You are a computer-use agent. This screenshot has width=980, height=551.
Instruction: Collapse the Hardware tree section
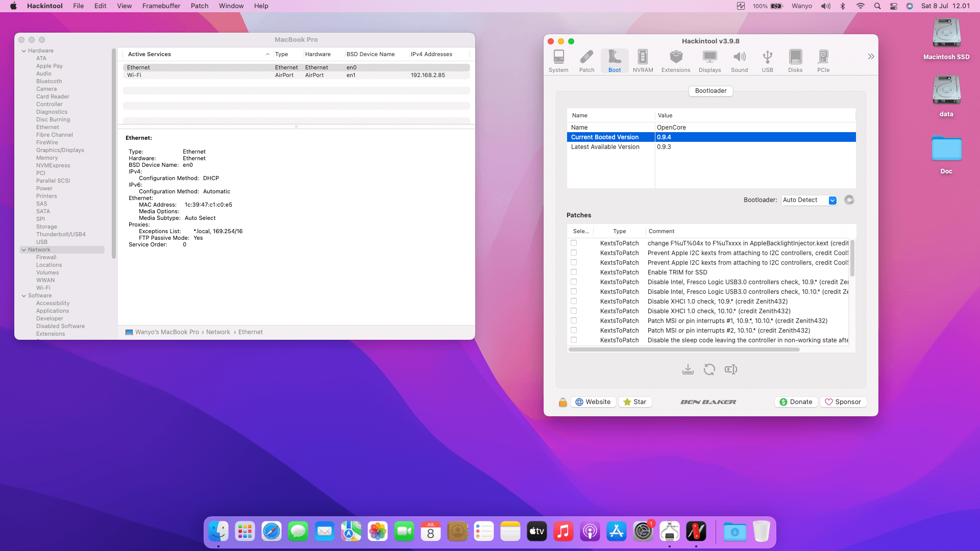pyautogui.click(x=24, y=51)
